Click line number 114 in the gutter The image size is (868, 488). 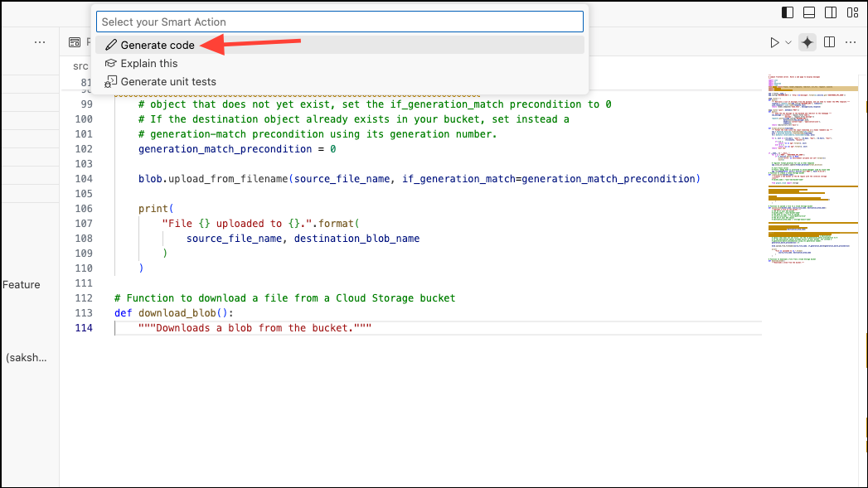(x=84, y=327)
